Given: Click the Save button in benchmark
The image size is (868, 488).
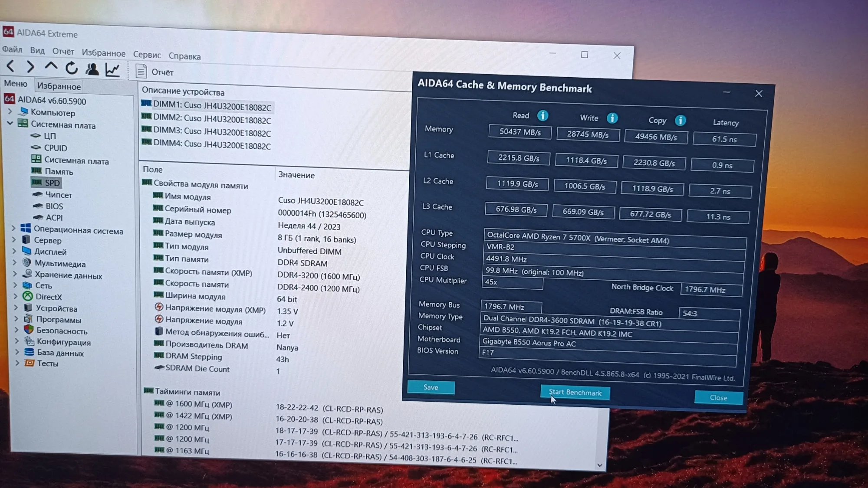Looking at the screenshot, I should [x=431, y=387].
